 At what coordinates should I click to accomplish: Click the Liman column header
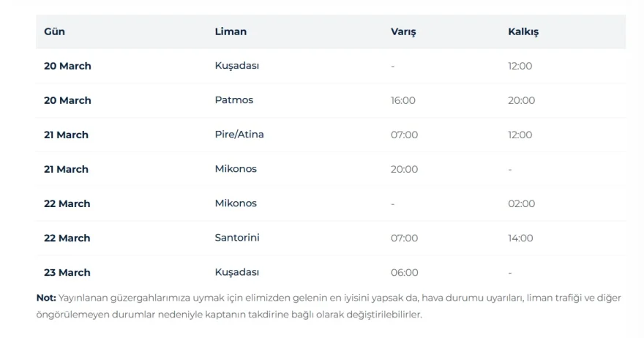231,31
